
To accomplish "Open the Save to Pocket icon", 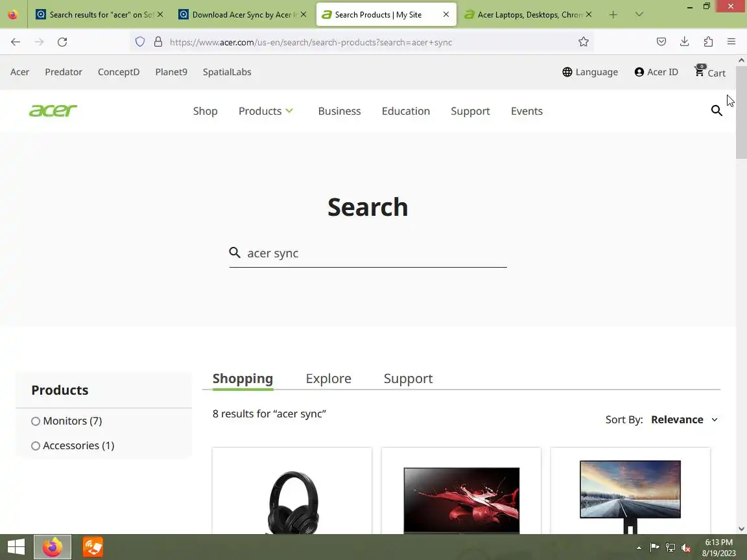I will click(661, 42).
